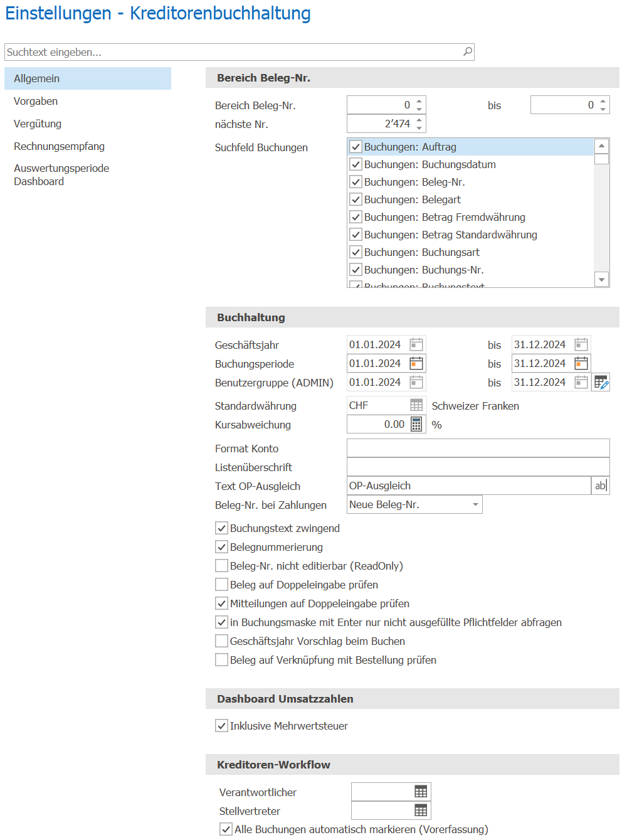
Task: Uncheck Buchungen: Buchungsdatum in list
Action: 356,164
